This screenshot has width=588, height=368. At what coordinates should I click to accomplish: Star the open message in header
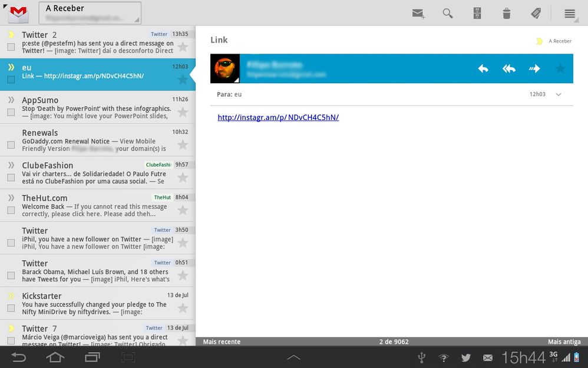pyautogui.click(x=560, y=68)
